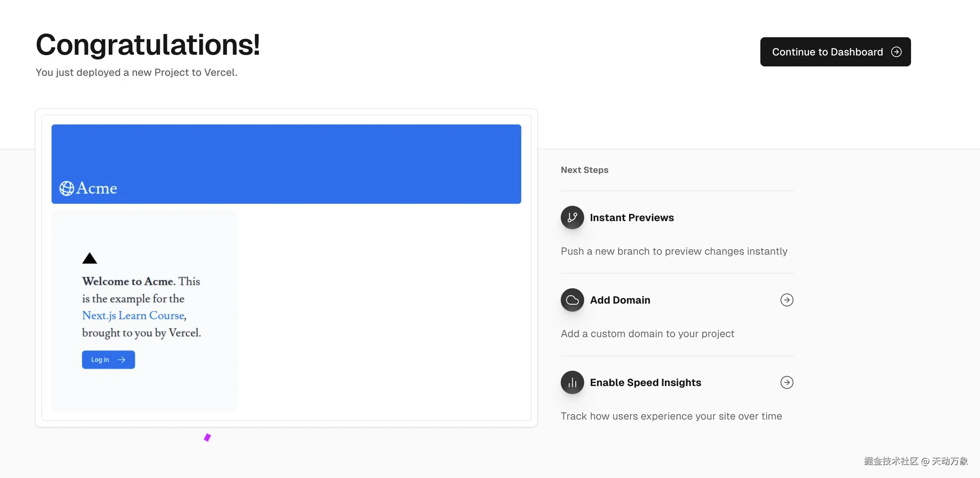Screen dimensions: 980x478
Task: Select the Instant Previews heading
Action: click(632, 218)
